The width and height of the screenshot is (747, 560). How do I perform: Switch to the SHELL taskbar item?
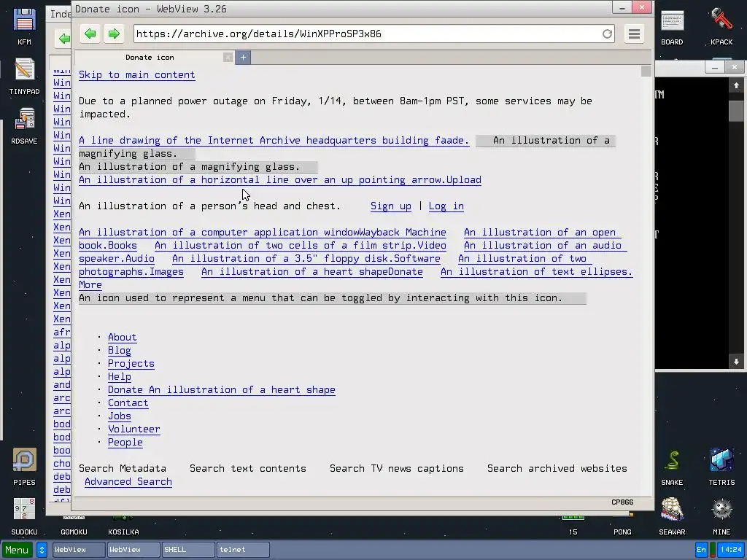tap(188, 550)
